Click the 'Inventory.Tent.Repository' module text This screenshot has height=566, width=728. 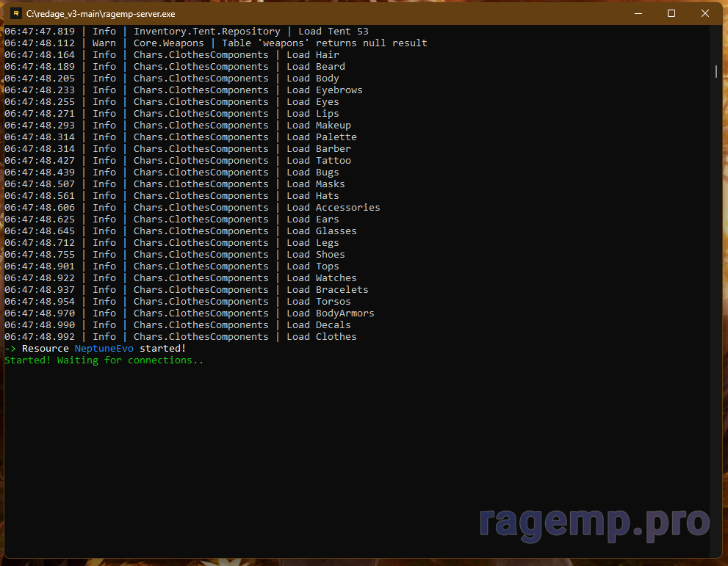tap(206, 32)
